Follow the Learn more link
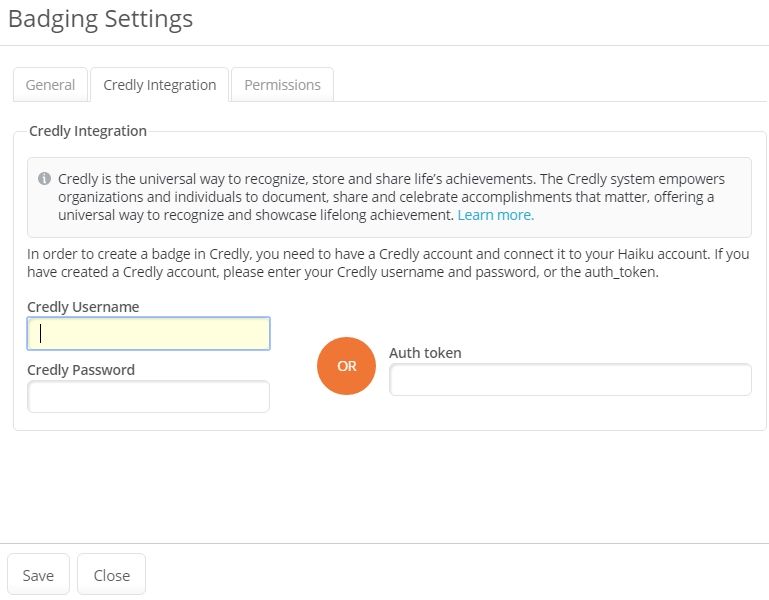Image resolution: width=769 pixels, height=600 pixels. (495, 215)
